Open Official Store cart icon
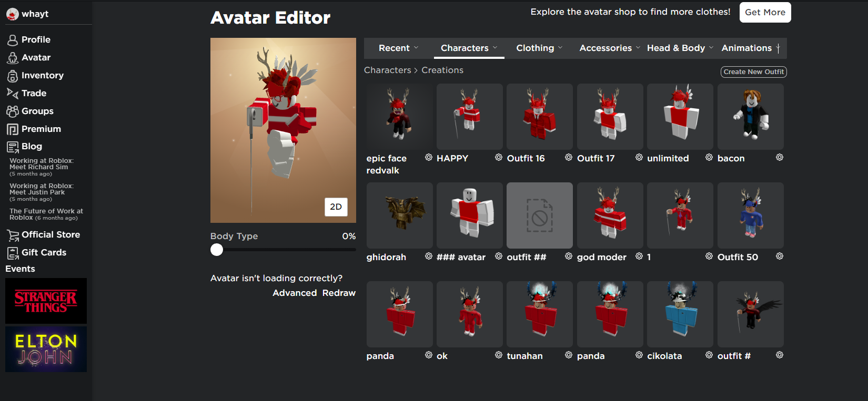The height and width of the screenshot is (401, 868). tap(13, 235)
